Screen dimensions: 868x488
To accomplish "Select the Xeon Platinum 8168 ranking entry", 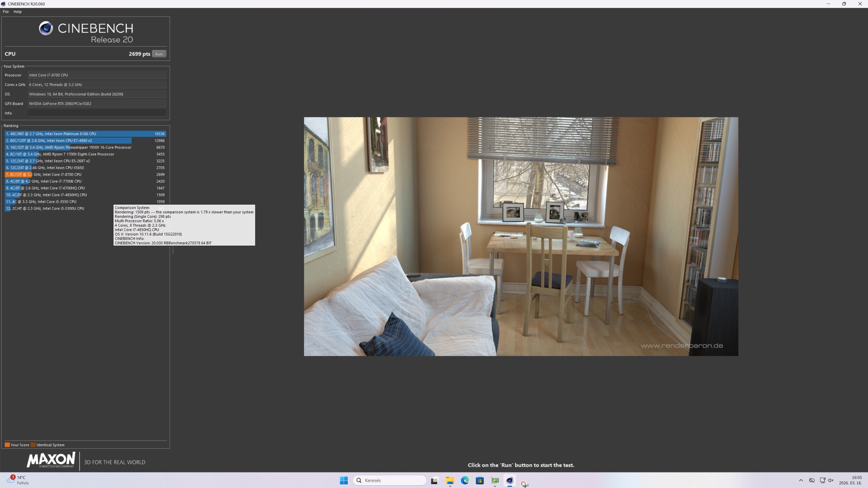I will click(x=85, y=134).
